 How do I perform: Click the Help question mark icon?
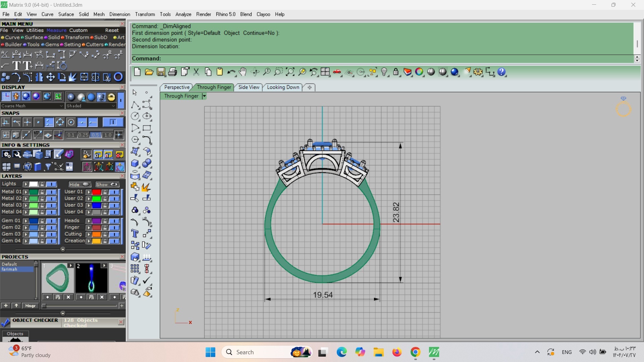501,72
